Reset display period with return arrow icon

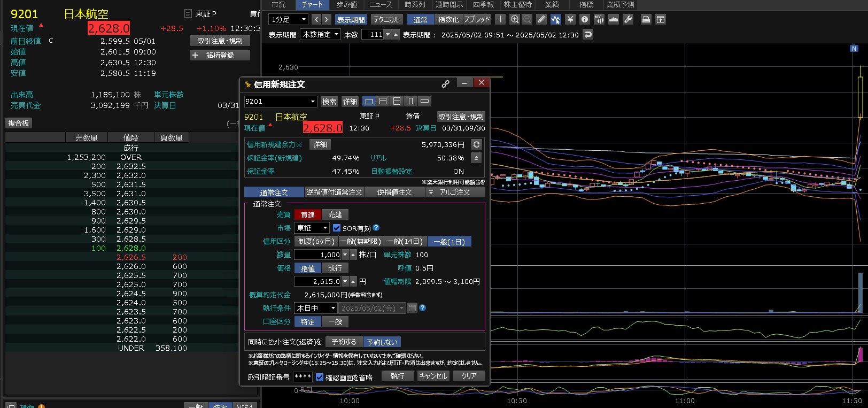(x=588, y=34)
